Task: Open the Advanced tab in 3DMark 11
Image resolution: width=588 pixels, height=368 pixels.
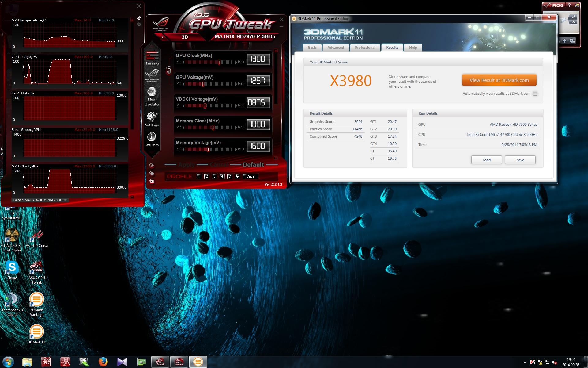Action: [x=336, y=48]
